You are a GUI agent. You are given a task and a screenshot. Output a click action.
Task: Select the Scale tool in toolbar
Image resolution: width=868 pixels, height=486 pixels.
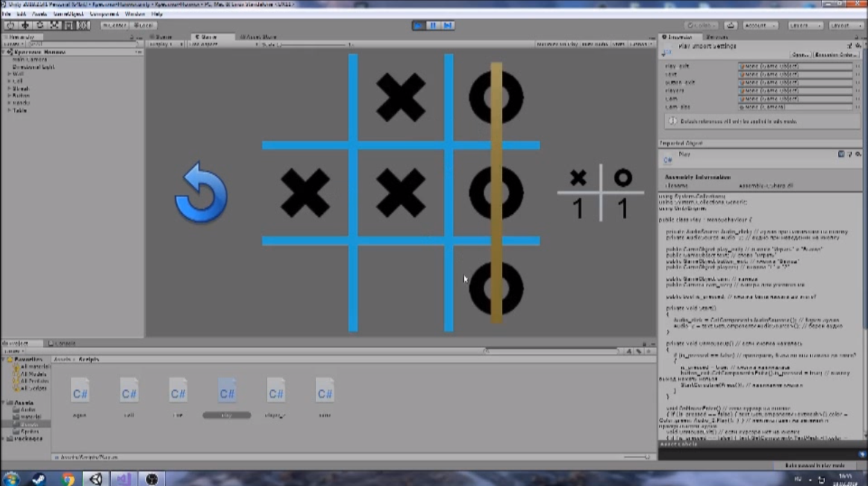(x=54, y=25)
